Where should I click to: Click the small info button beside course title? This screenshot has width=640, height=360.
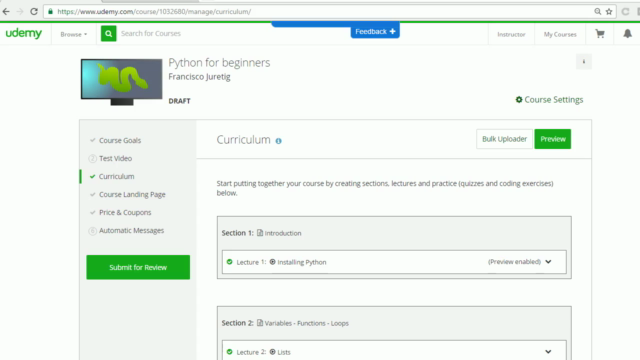tap(584, 62)
